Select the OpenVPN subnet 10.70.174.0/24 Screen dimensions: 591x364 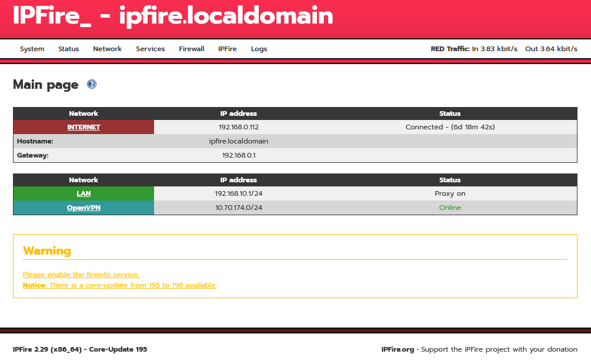(x=239, y=208)
